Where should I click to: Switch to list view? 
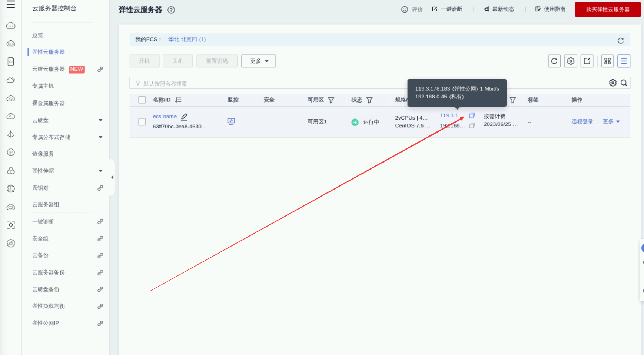(x=624, y=61)
